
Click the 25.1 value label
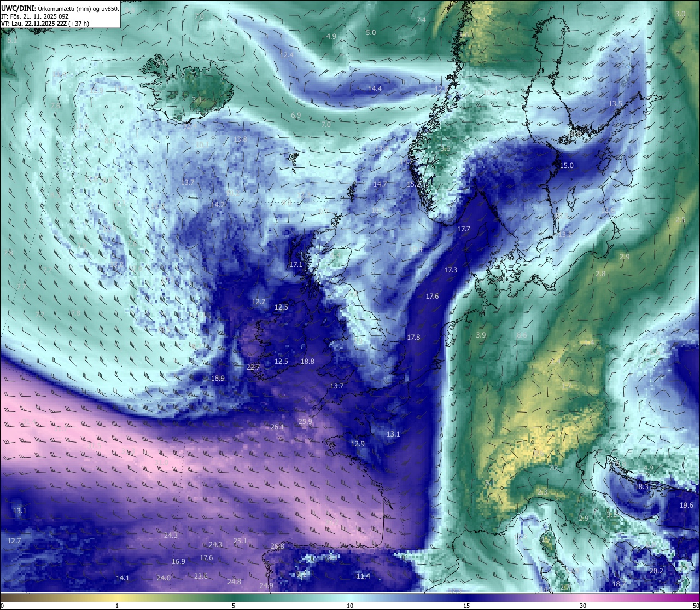240,541
